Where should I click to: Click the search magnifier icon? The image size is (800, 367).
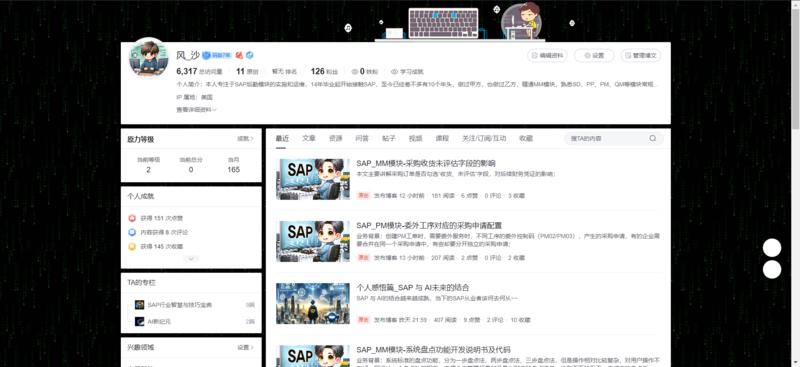tap(653, 138)
